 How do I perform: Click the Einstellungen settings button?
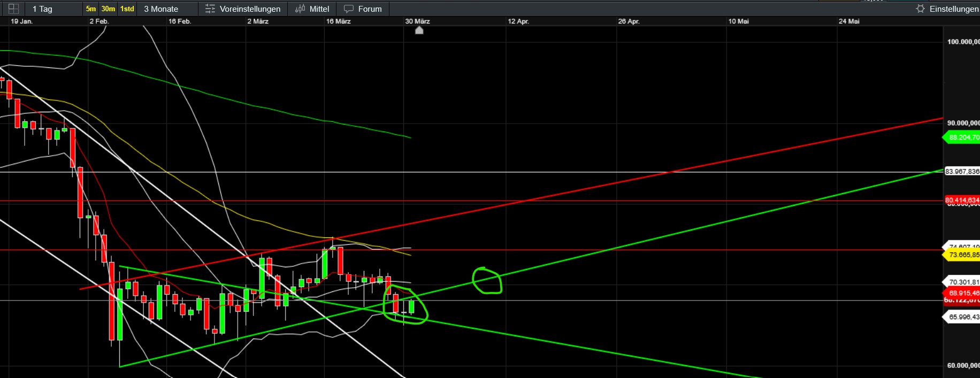953,9
